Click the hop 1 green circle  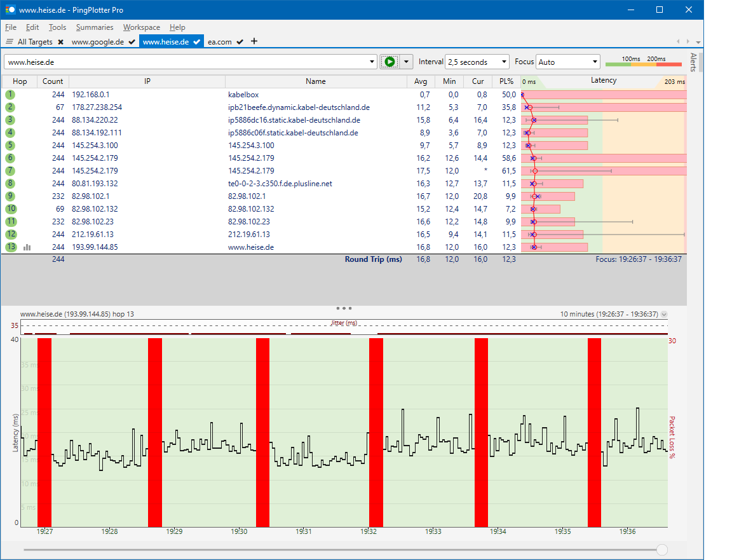tap(10, 94)
